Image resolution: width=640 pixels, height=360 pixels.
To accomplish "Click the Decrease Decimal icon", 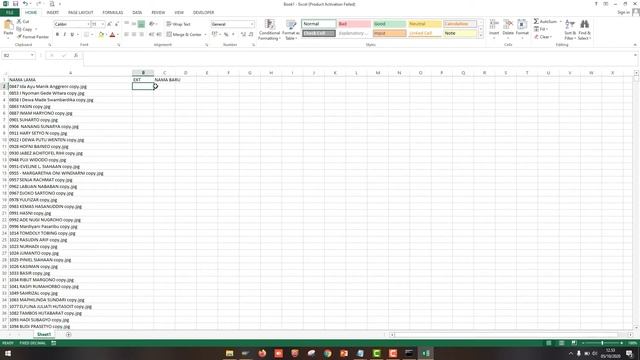I will click(251, 35).
